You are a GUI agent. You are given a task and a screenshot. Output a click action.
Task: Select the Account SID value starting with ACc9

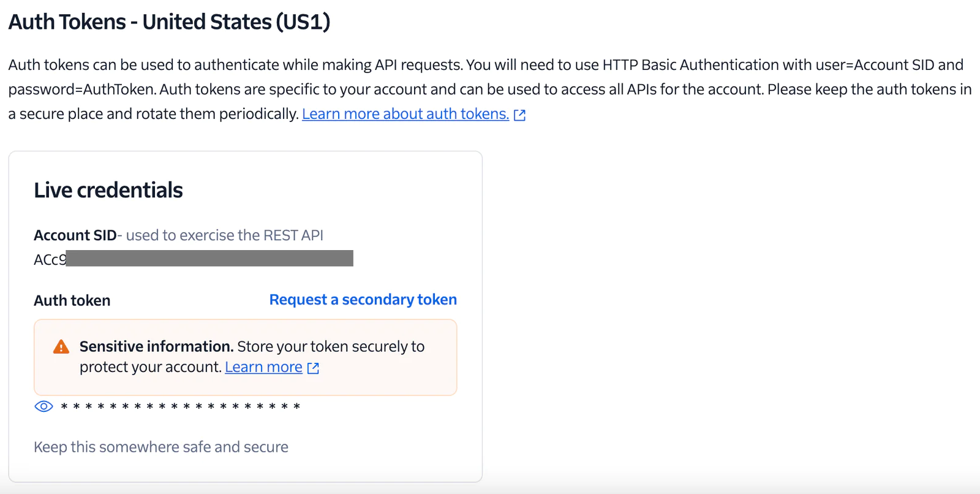[50, 259]
